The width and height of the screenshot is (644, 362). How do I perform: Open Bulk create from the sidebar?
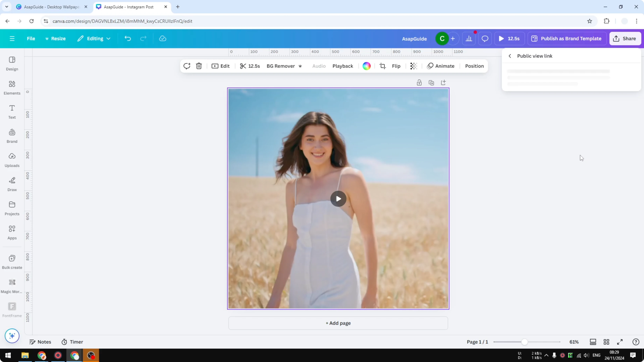[x=12, y=261]
